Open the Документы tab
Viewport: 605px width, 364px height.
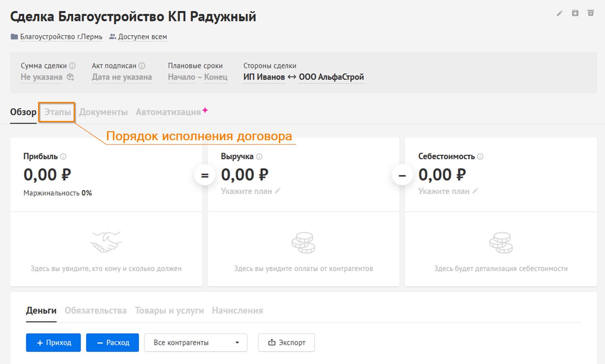pos(103,112)
